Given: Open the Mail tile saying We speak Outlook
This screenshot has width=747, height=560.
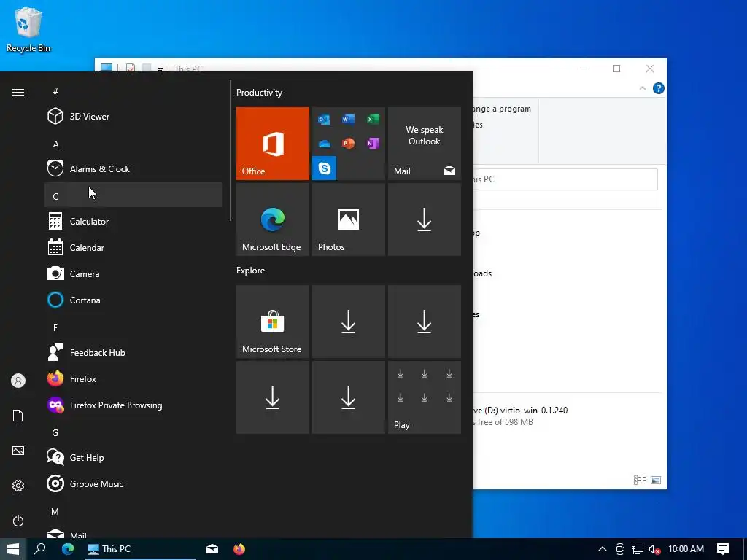Looking at the screenshot, I should pos(425,144).
